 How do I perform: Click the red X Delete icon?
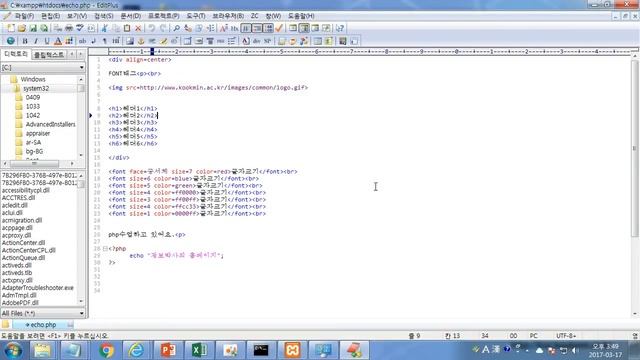point(138,28)
